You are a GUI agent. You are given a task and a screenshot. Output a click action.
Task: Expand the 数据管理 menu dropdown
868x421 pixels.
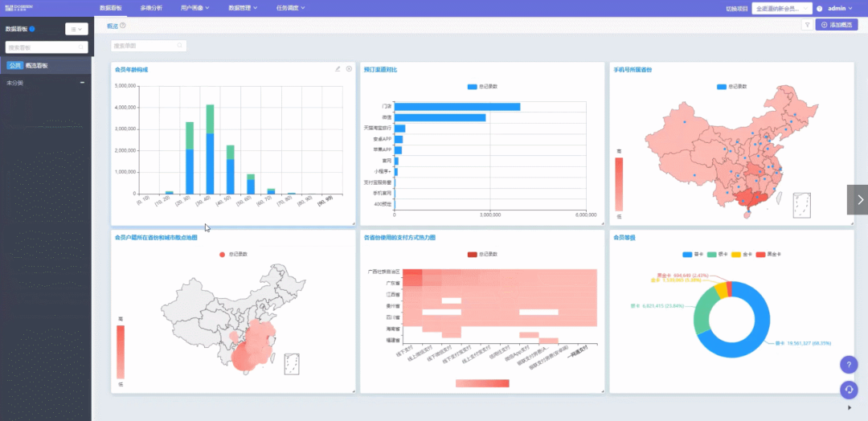click(x=243, y=8)
